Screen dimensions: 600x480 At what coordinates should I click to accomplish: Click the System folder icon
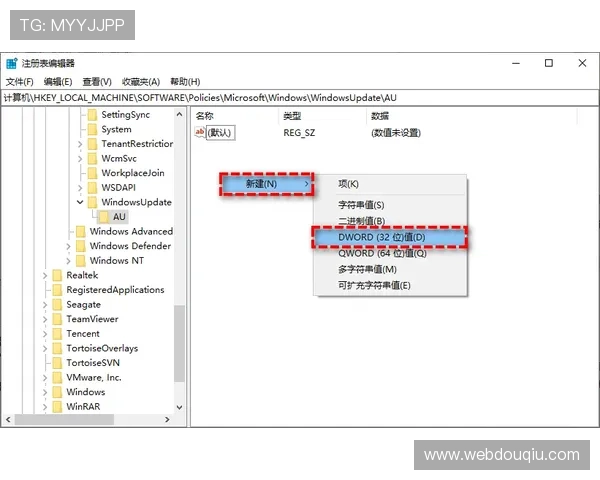coord(92,129)
